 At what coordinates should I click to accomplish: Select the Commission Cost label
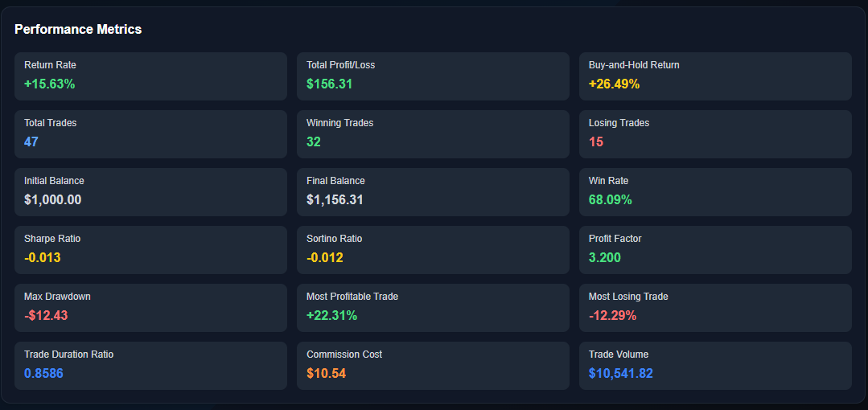[344, 354]
